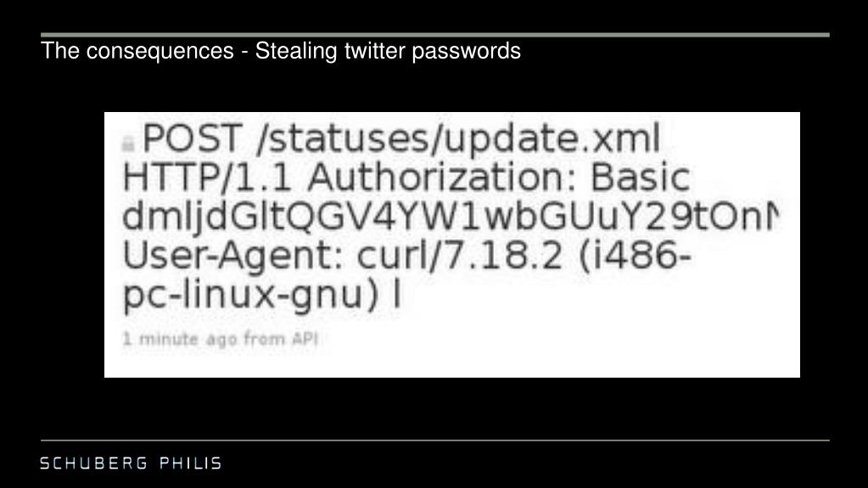Click the 'API' source link
This screenshot has width=868, height=488.
[x=305, y=338]
